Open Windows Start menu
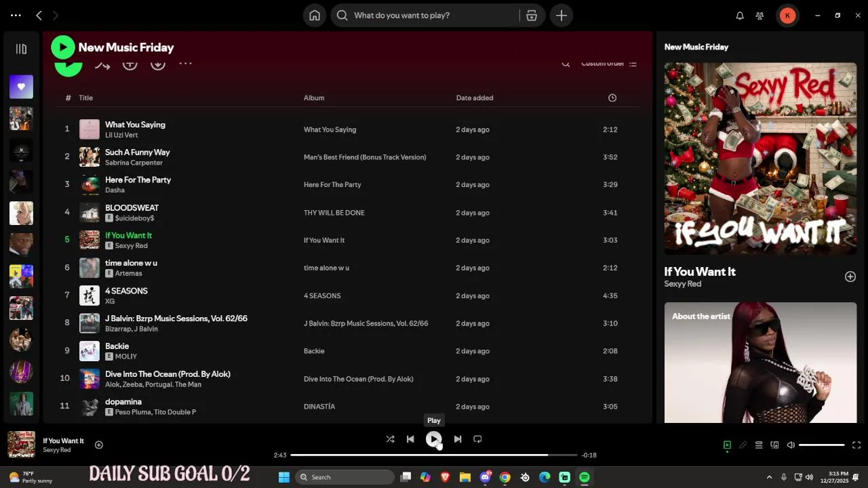Screen dimensions: 868x488 click(284, 477)
